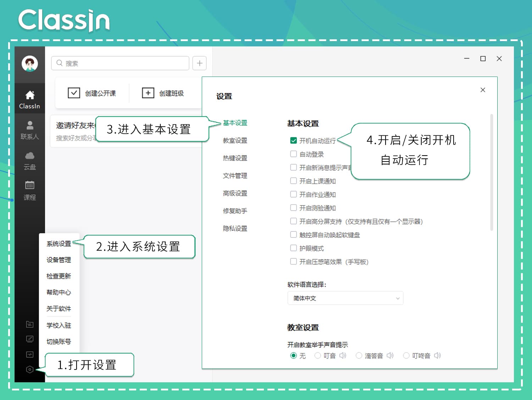Choose 检查更新 in the popup menu
532x400 pixels.
pyautogui.click(x=59, y=276)
